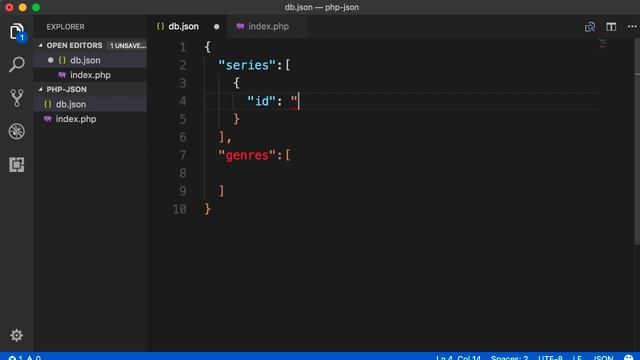Viewport: 640px width, 360px height.
Task: Click Open Changes icon in editor toolbar
Action: coord(590,27)
